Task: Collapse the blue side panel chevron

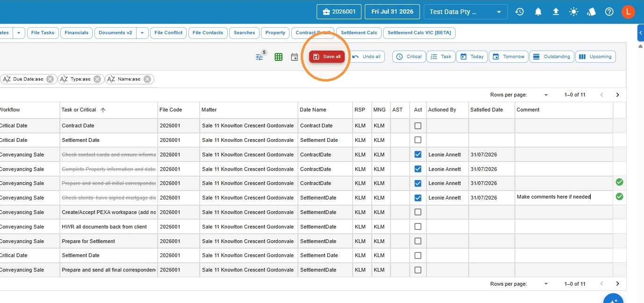Action: pyautogui.click(x=641, y=33)
